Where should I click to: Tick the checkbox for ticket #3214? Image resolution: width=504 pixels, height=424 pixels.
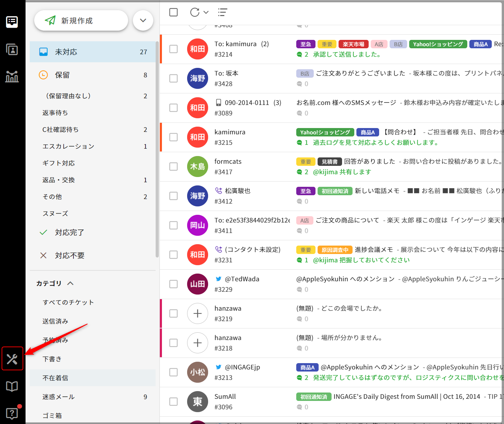click(173, 49)
